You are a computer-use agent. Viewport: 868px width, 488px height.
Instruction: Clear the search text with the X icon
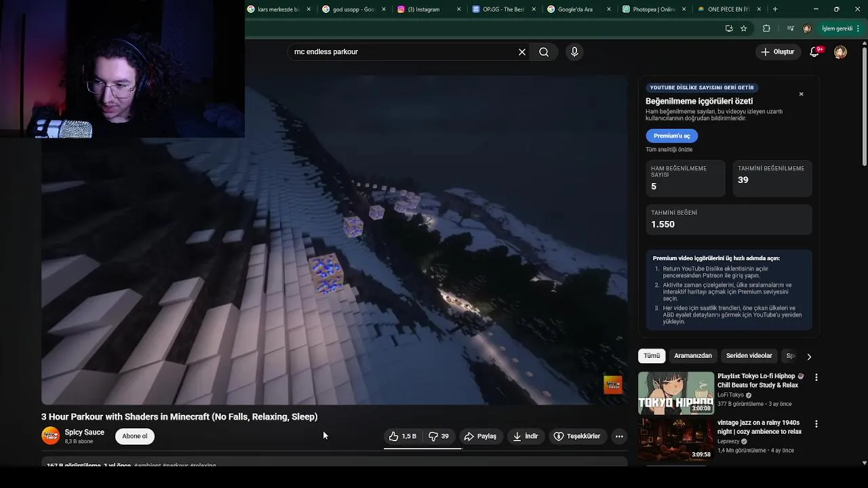coord(522,52)
